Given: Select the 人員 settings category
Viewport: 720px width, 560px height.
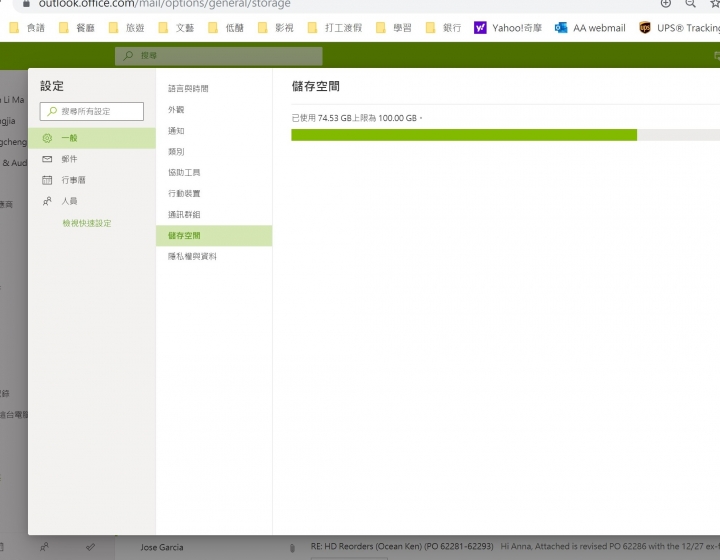Looking at the screenshot, I should coord(92,201).
